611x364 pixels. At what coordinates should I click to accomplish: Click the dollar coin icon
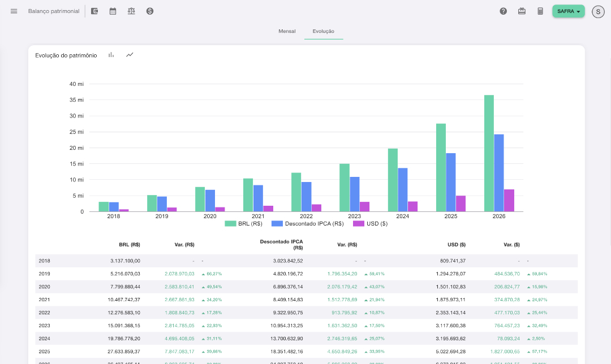click(x=150, y=11)
